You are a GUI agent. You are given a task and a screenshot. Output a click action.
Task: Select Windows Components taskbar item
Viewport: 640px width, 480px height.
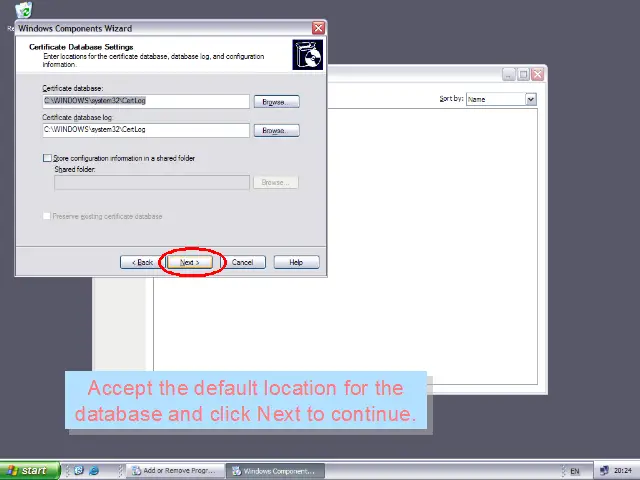276,471
